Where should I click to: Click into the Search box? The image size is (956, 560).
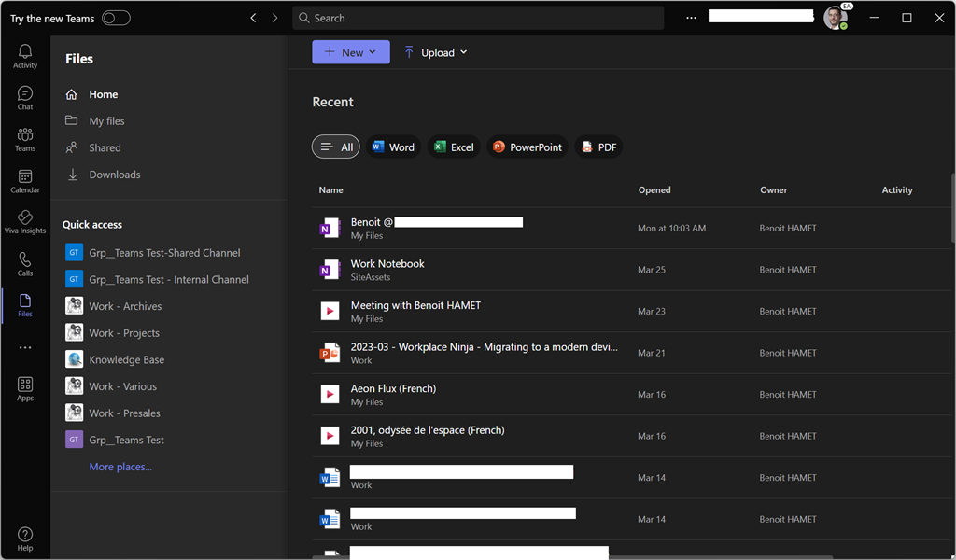(478, 18)
